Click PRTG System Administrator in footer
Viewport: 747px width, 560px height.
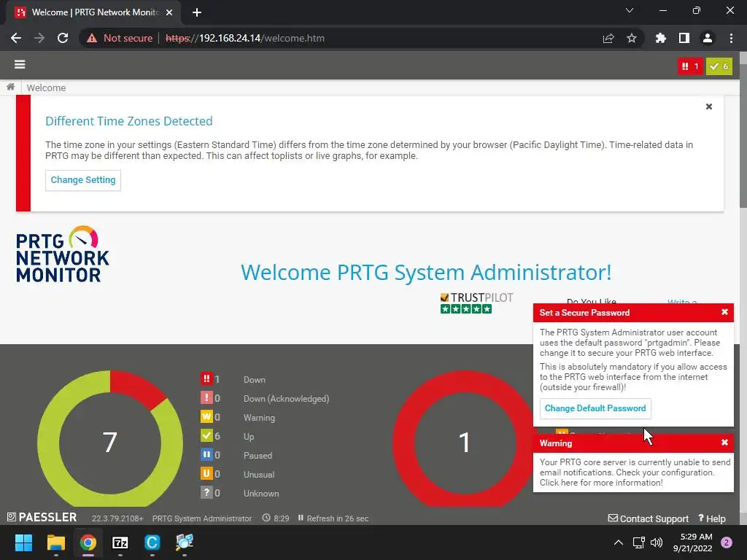[x=202, y=518]
